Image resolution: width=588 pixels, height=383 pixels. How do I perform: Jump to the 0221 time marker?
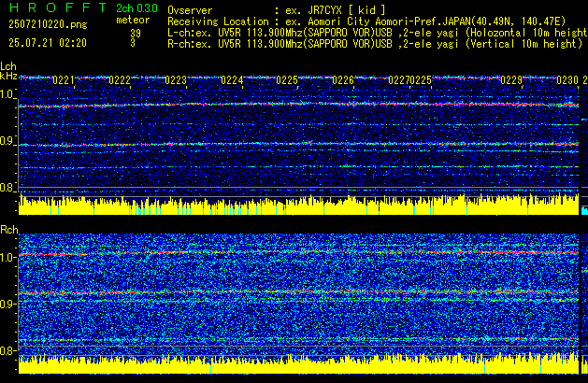(x=64, y=80)
